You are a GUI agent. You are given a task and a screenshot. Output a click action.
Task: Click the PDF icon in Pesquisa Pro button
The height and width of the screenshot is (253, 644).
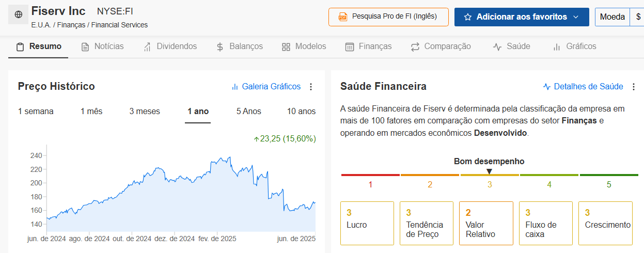click(343, 17)
